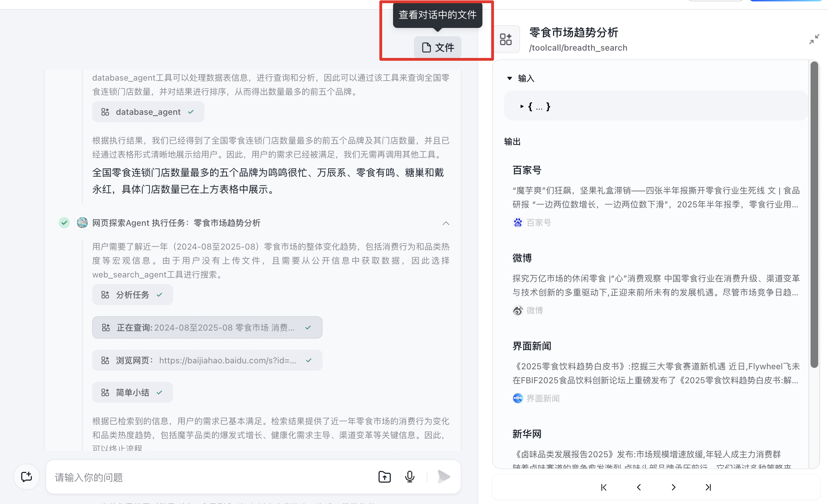
Task: Open the 简单小结 step chip
Action: click(x=132, y=393)
